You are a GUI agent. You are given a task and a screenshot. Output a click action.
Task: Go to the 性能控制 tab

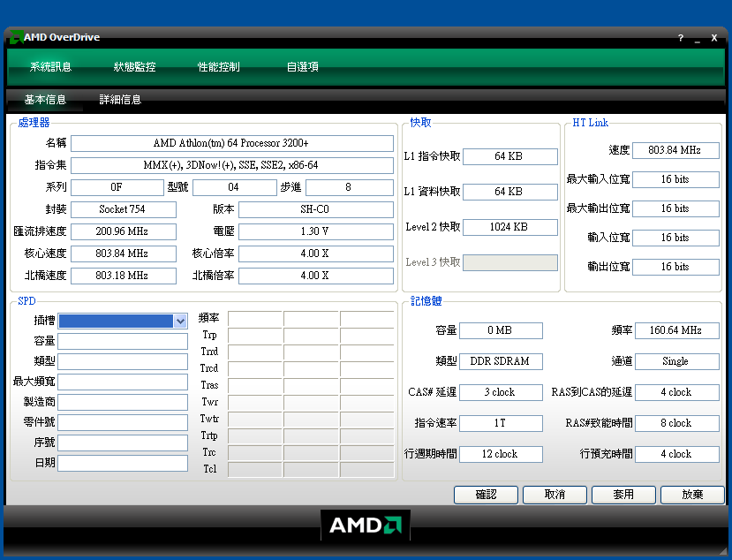tap(218, 67)
